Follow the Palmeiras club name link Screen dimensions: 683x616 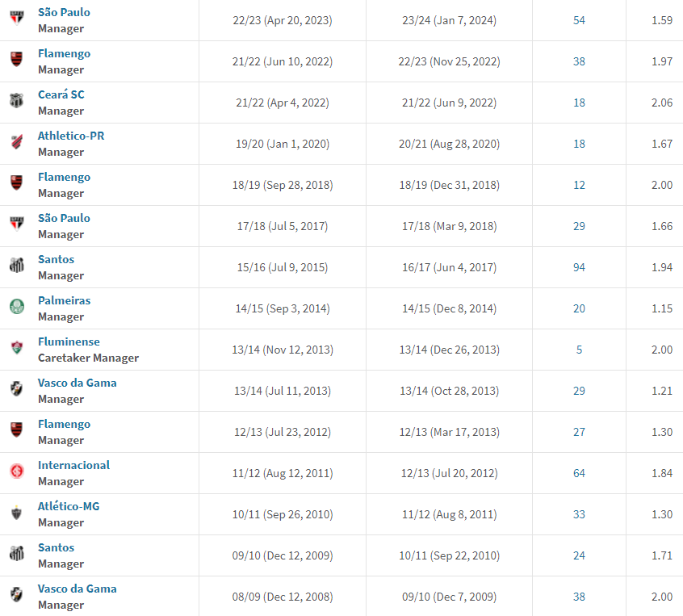click(x=64, y=300)
